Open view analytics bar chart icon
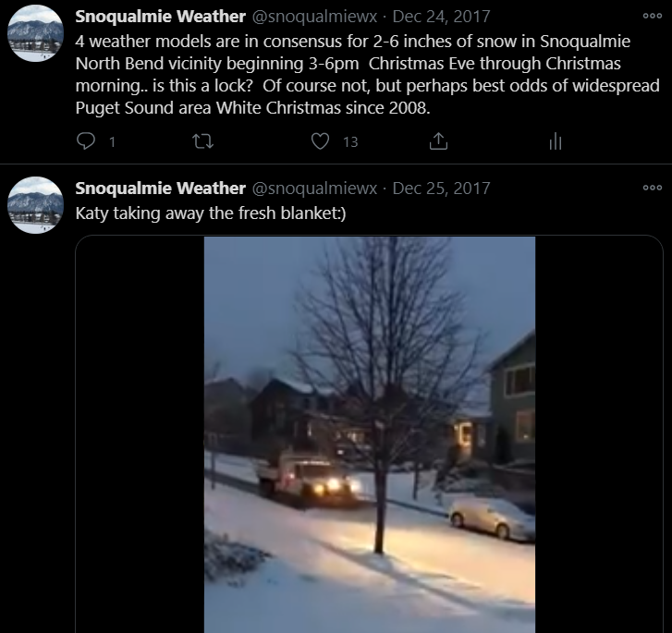672x633 pixels. pos(555,141)
